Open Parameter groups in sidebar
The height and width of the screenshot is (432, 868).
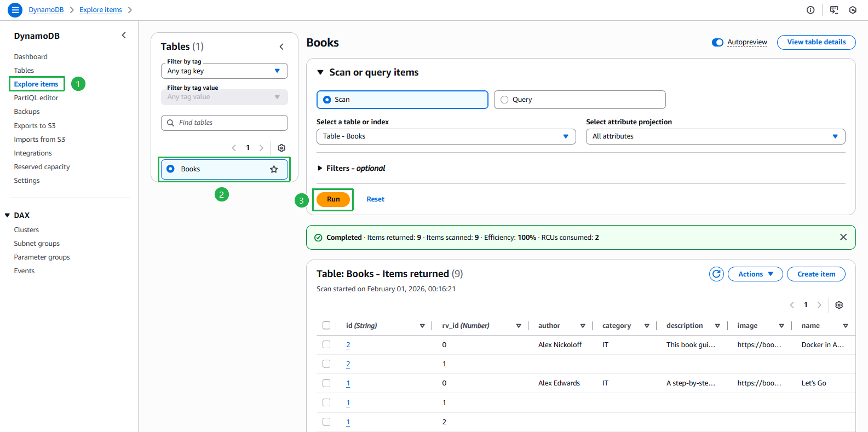pos(42,257)
